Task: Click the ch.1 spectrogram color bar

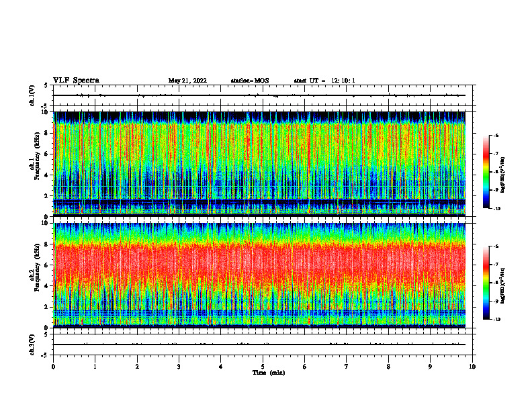Action: (486, 172)
